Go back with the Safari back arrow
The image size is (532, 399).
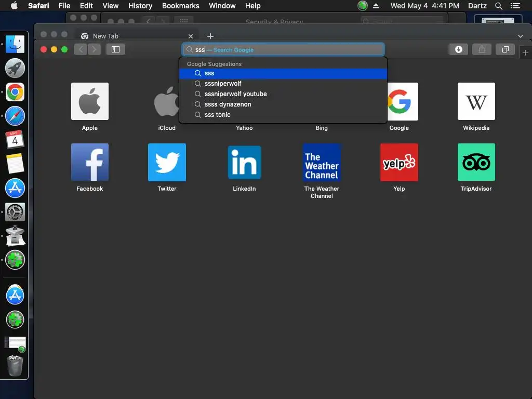pos(81,49)
